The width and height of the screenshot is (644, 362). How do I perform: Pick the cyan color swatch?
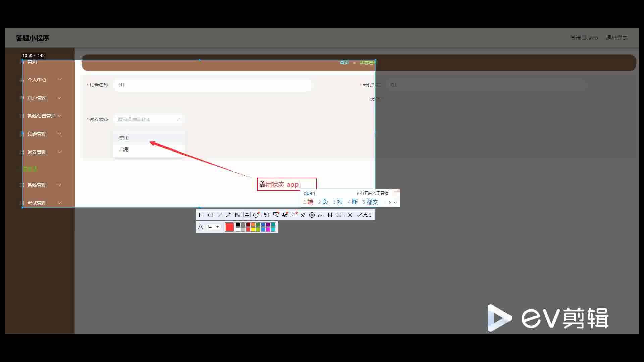[x=273, y=229]
